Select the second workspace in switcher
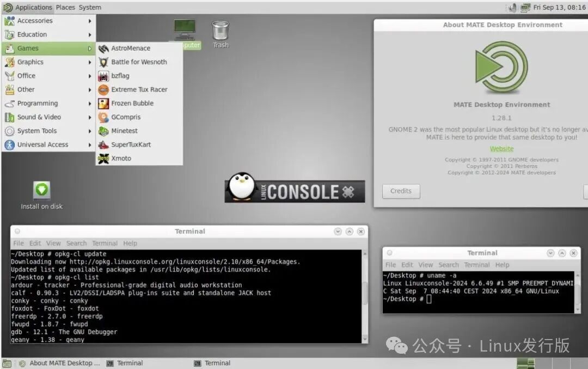Screen dimensions: 588x369 [543, 364]
